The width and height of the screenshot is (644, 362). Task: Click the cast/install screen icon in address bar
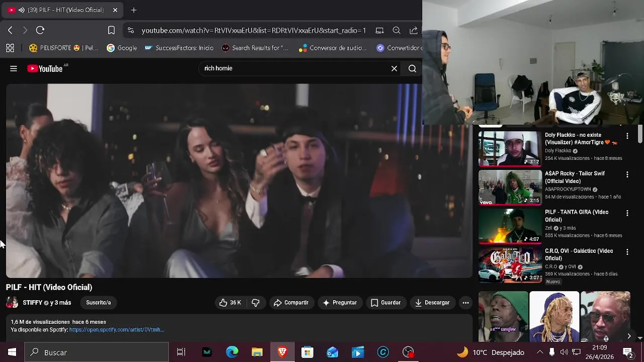point(380,30)
